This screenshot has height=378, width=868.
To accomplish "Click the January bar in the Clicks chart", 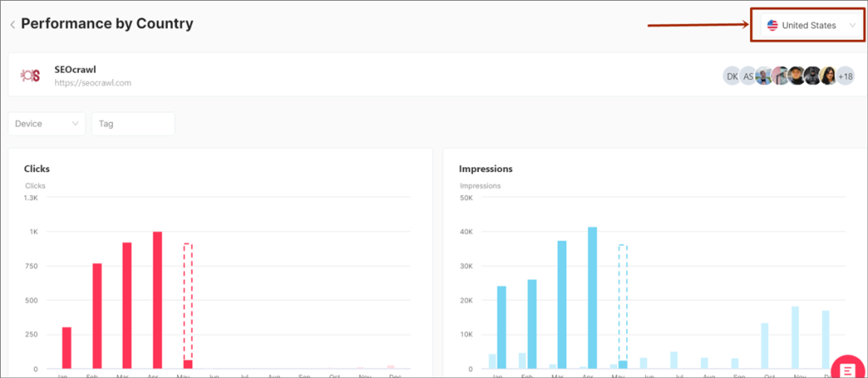I will tap(66, 347).
